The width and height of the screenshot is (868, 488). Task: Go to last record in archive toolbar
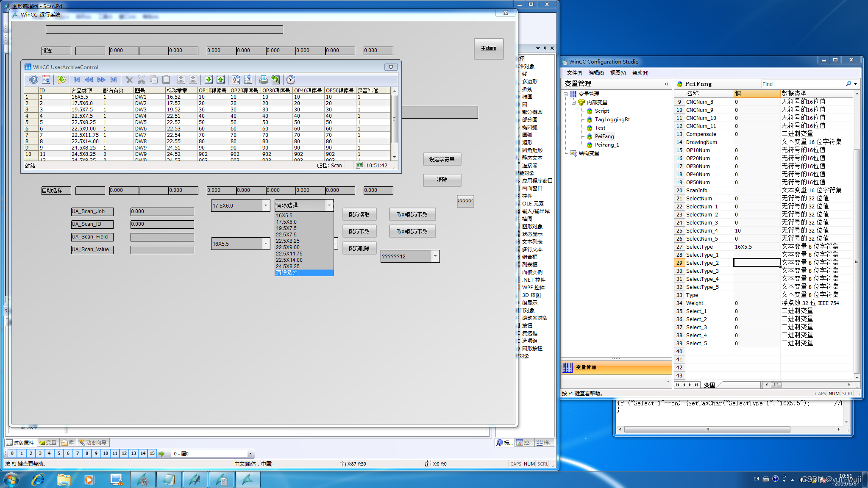(113, 80)
